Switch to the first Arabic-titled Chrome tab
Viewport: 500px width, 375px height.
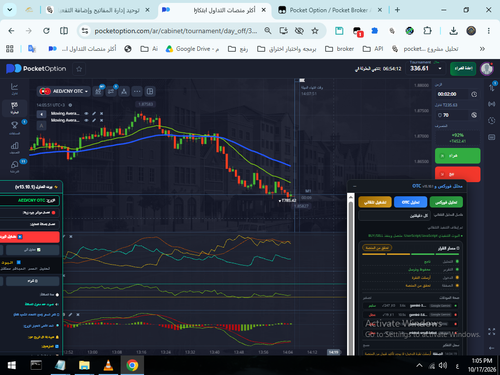[x=98, y=10]
